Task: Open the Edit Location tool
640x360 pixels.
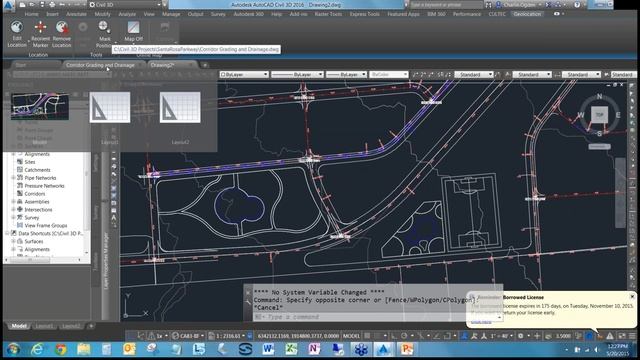Action: coord(17,34)
